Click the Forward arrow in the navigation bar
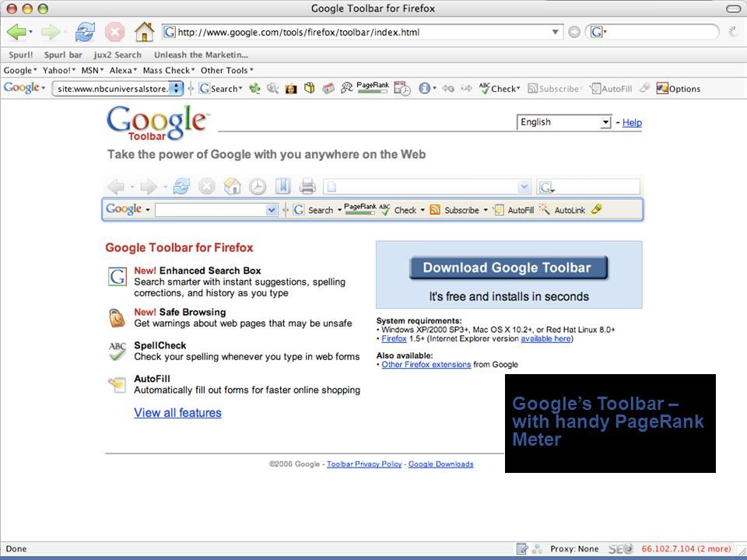The height and width of the screenshot is (560, 747). point(50,33)
